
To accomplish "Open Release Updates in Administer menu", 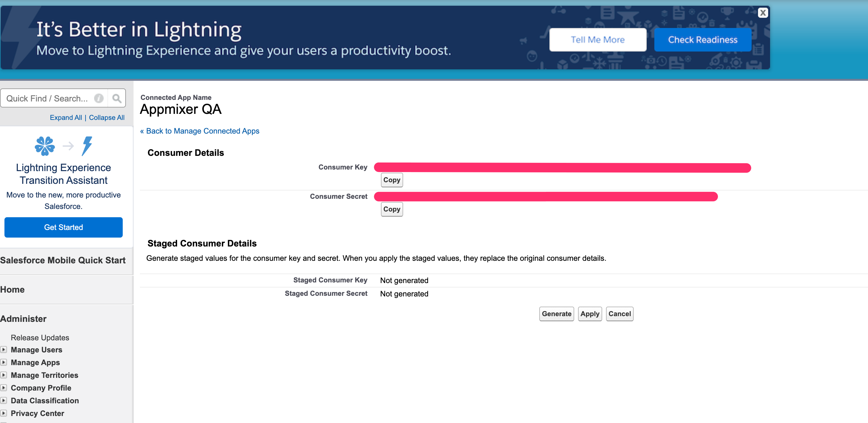I will click(x=40, y=337).
